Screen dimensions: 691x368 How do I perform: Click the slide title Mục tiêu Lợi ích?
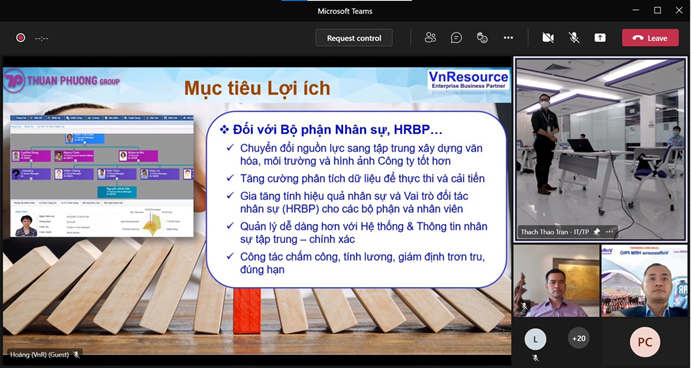point(257,88)
